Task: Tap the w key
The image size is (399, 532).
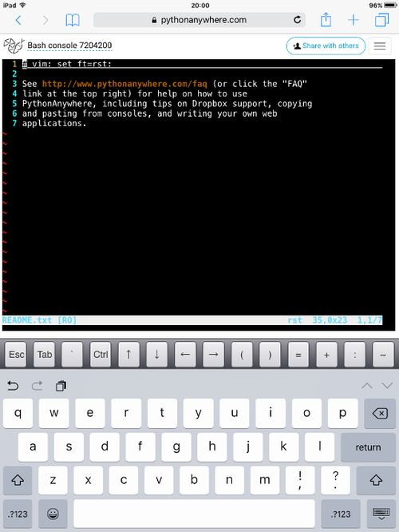Action: click(54, 413)
